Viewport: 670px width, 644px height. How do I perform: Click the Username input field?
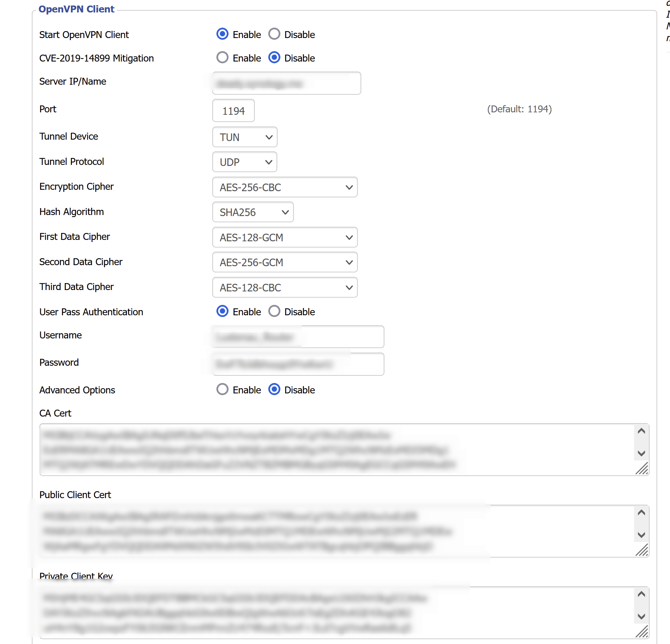(298, 337)
